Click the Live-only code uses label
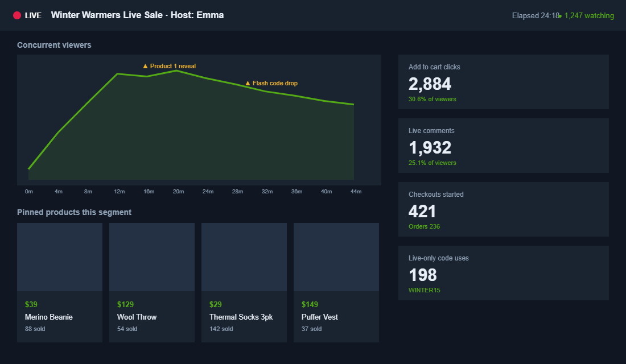The image size is (626, 364). pos(439,258)
